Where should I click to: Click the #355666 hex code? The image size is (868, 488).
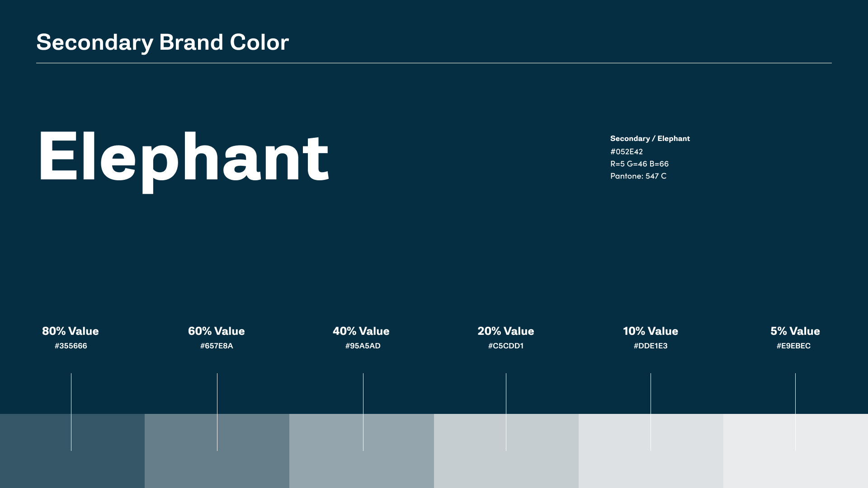click(x=71, y=346)
